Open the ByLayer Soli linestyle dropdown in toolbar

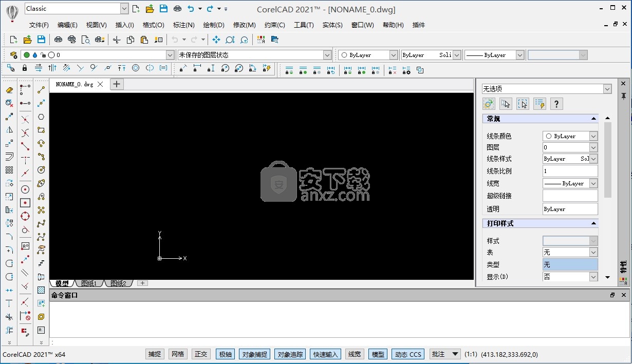click(x=457, y=55)
